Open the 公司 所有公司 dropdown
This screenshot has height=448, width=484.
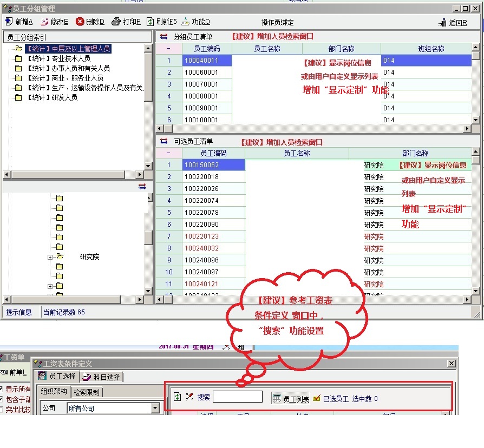pyautogui.click(x=155, y=408)
